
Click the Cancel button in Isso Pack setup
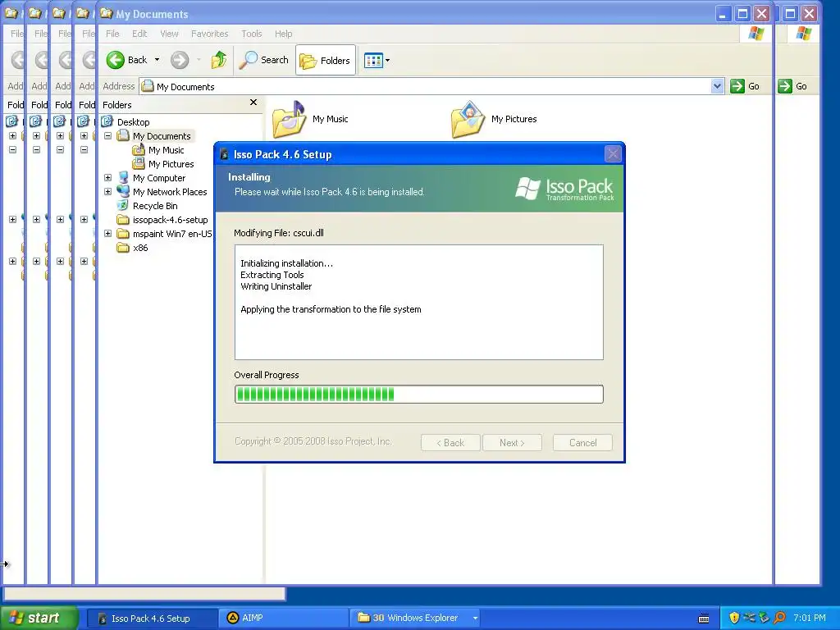point(583,442)
